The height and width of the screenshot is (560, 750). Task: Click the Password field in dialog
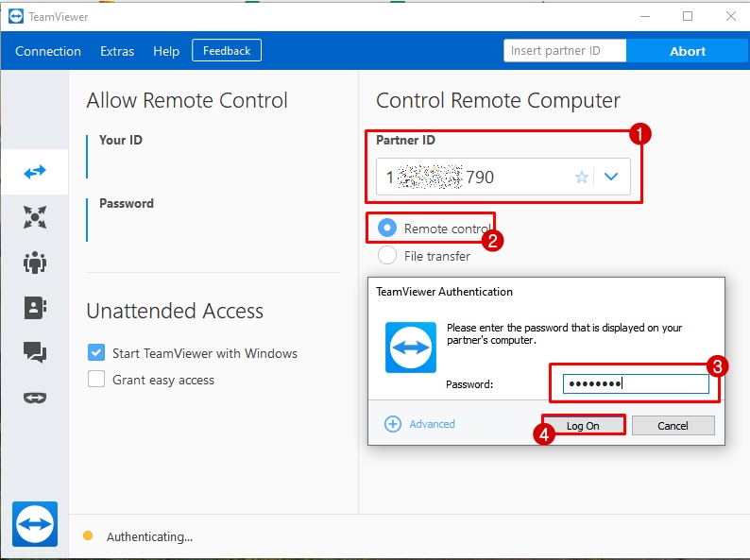pyautogui.click(x=636, y=383)
